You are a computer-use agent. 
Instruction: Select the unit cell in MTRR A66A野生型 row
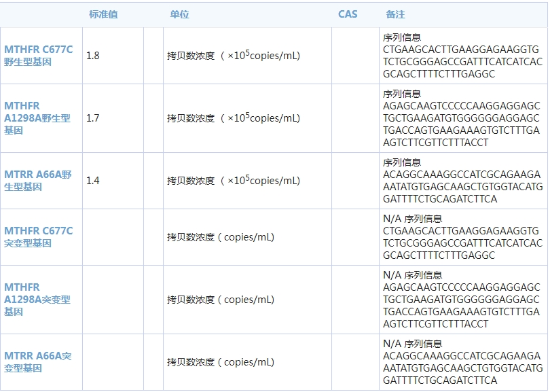(234, 180)
